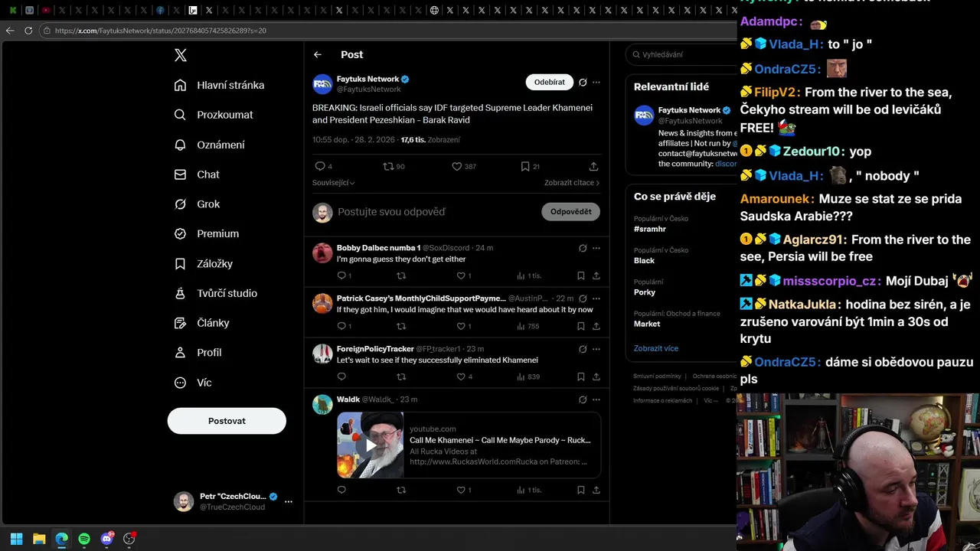Bookmark the main post
The height and width of the screenshot is (551, 980).
point(525,166)
